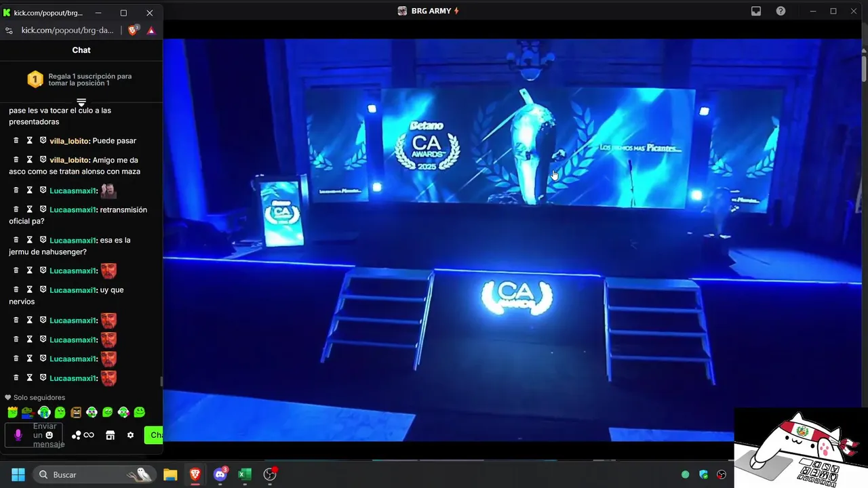Insert the Pepe with rose emote
868x488 pixels.
28,412
